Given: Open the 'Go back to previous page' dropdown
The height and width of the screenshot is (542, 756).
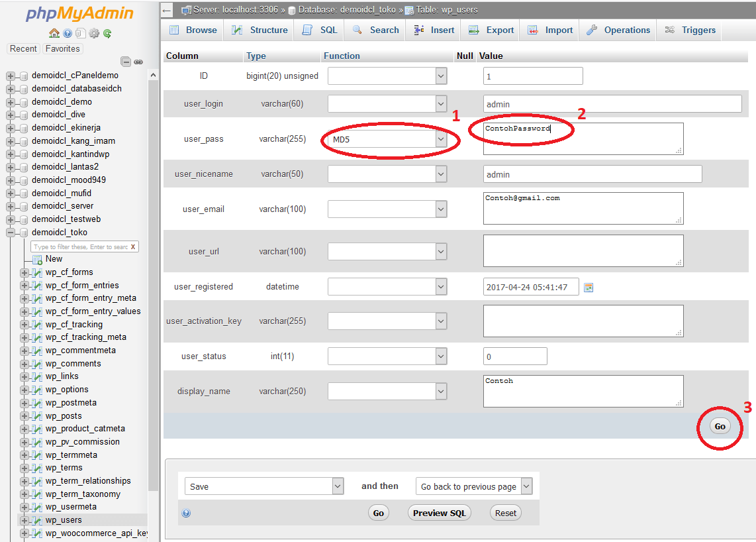Looking at the screenshot, I should click(474, 486).
